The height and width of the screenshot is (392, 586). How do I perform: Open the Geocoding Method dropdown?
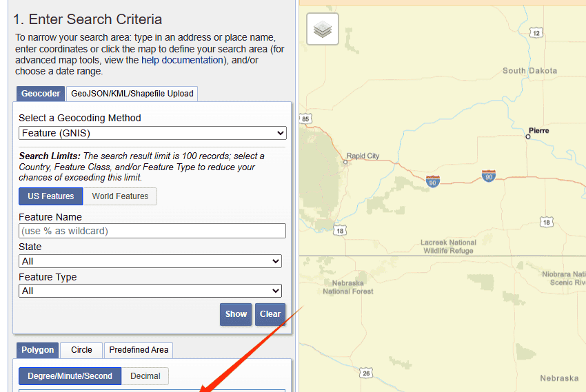click(x=152, y=133)
